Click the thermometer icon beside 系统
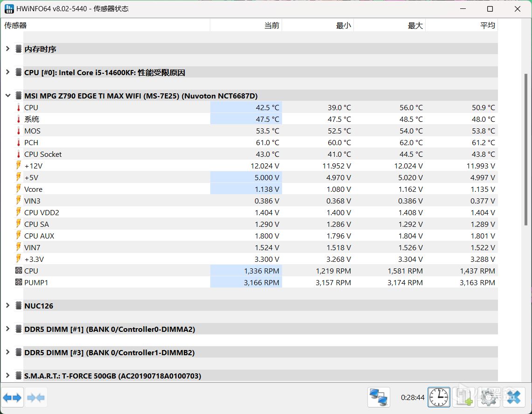532x414 pixels. (19, 119)
